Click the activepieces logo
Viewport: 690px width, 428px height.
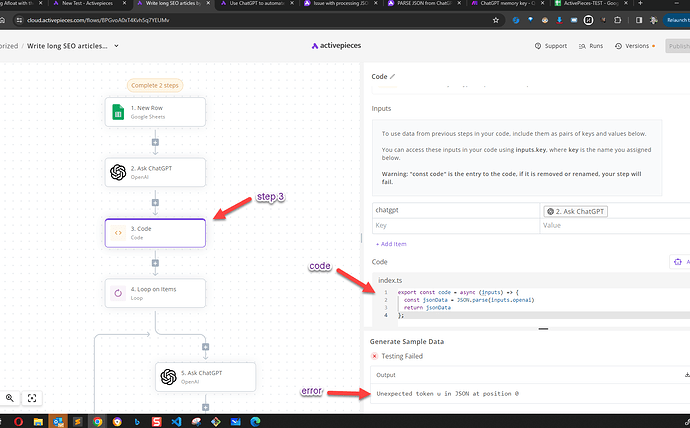(336, 46)
